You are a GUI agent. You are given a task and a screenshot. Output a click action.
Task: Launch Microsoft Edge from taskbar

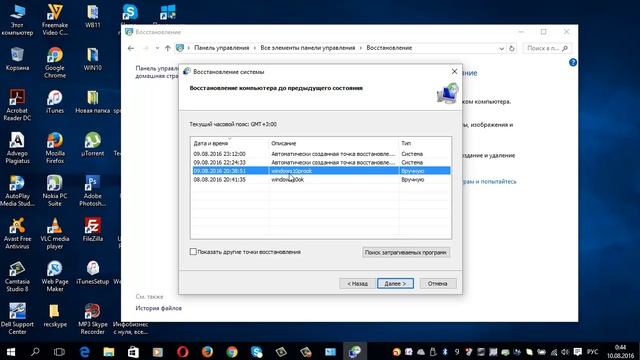pos(84,351)
